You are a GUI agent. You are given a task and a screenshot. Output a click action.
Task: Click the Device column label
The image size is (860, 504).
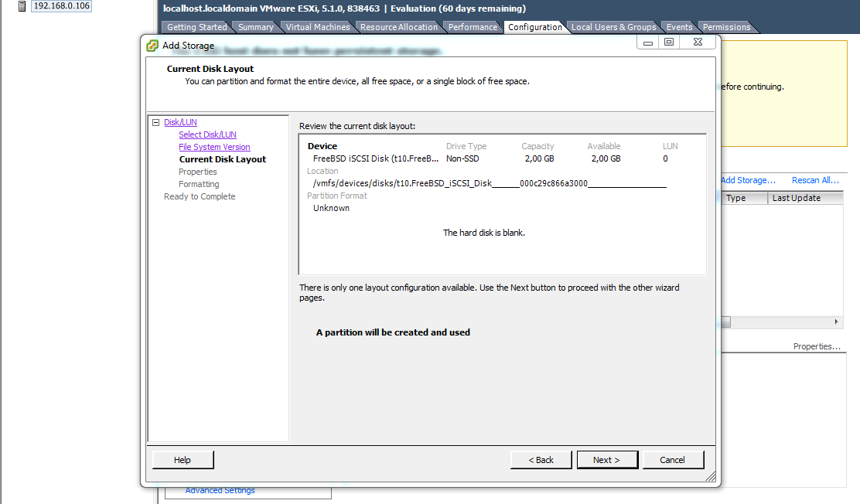click(x=322, y=146)
